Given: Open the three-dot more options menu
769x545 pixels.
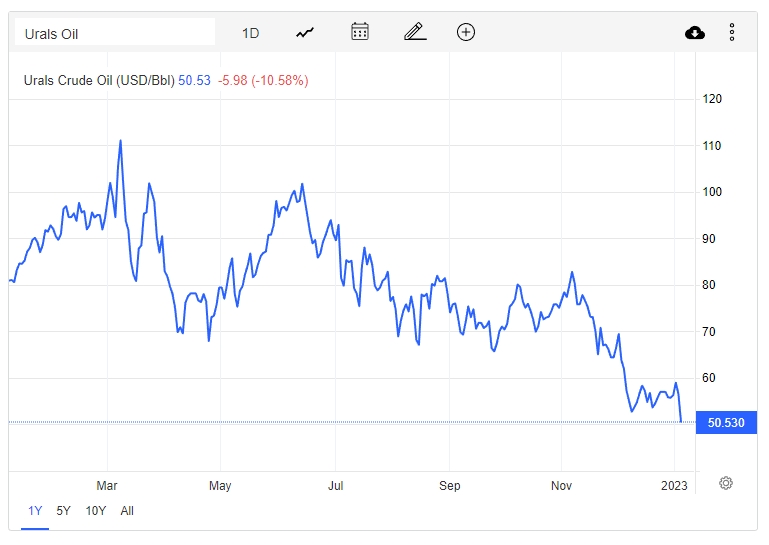Looking at the screenshot, I should pyautogui.click(x=732, y=33).
